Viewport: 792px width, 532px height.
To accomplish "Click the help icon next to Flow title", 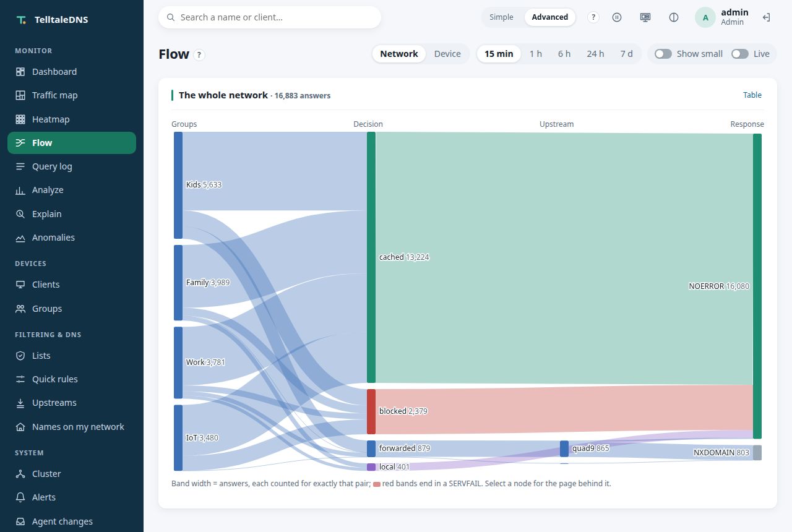I will [199, 54].
